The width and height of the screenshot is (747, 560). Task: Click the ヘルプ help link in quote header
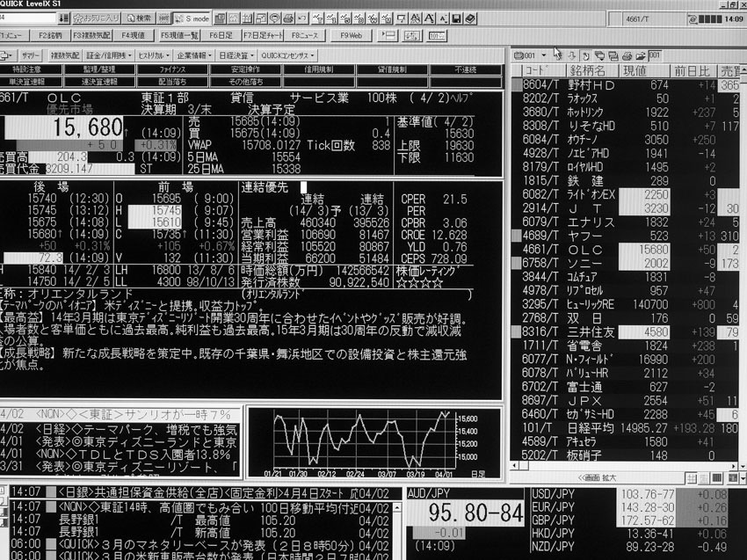[x=461, y=98]
